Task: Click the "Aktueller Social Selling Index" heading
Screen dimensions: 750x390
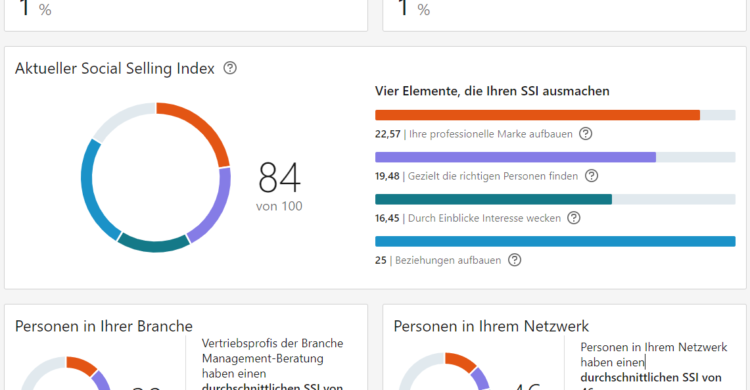Action: [x=115, y=68]
